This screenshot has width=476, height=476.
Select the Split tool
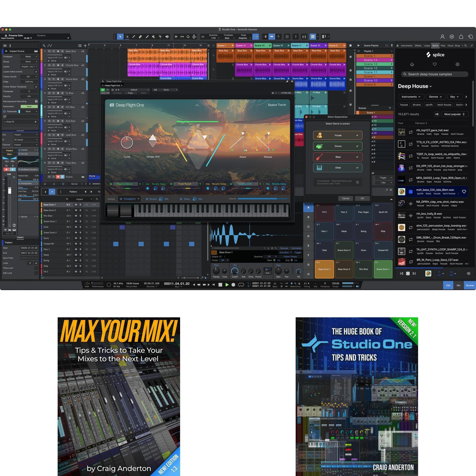(134, 36)
